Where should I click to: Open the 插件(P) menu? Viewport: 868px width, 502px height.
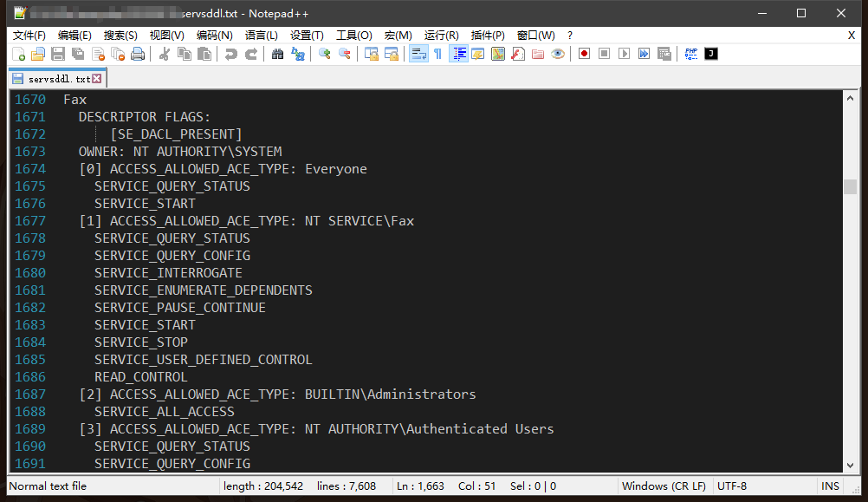(488, 36)
